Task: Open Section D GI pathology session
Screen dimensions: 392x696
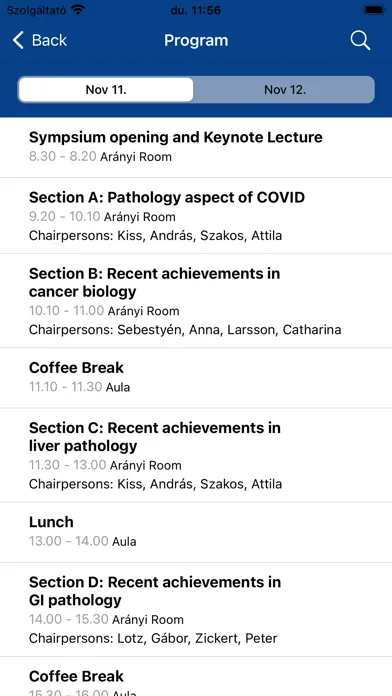Action: click(x=196, y=610)
